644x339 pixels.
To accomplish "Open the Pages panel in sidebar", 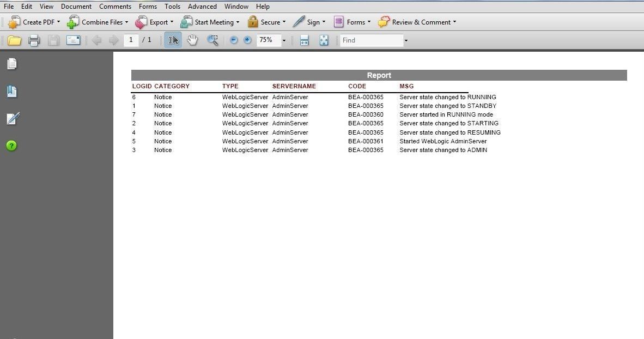I will pyautogui.click(x=12, y=64).
